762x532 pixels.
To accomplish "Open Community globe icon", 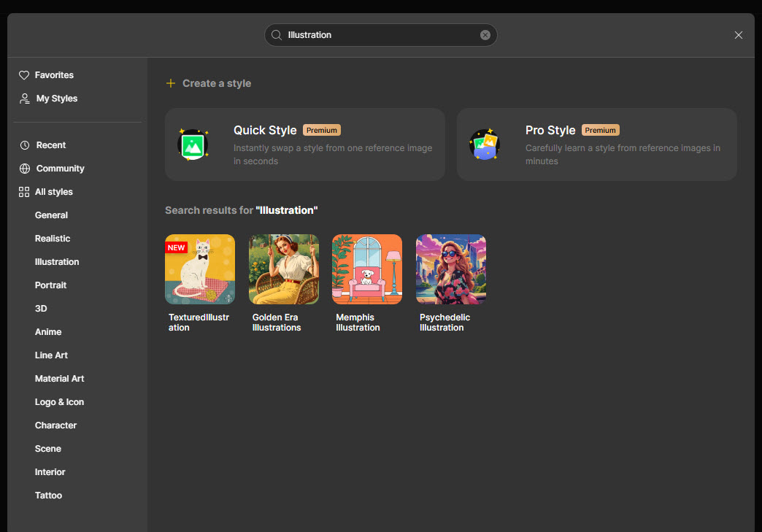I will [24, 169].
